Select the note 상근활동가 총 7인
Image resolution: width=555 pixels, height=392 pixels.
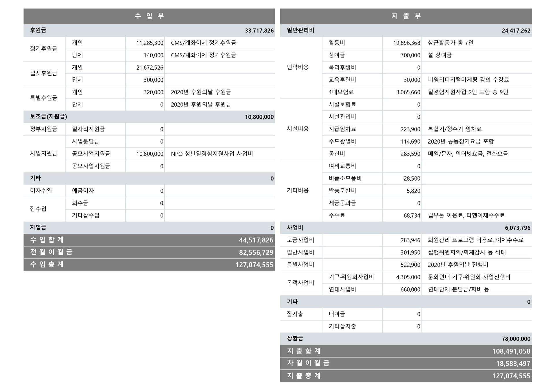451,43
